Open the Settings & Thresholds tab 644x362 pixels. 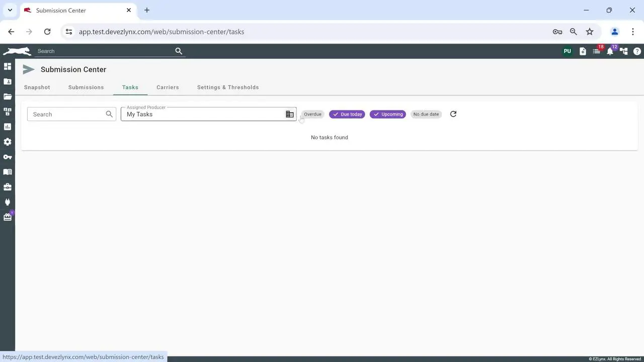228,87
